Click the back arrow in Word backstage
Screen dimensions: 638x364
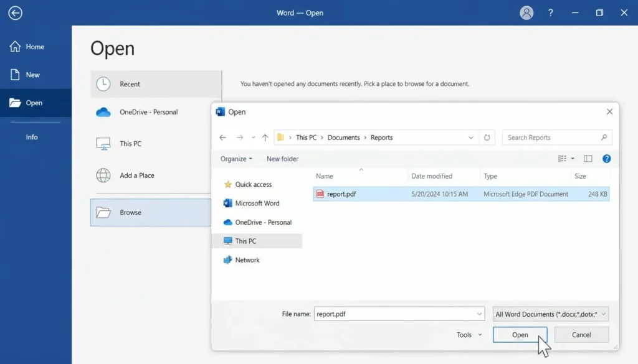(15, 13)
